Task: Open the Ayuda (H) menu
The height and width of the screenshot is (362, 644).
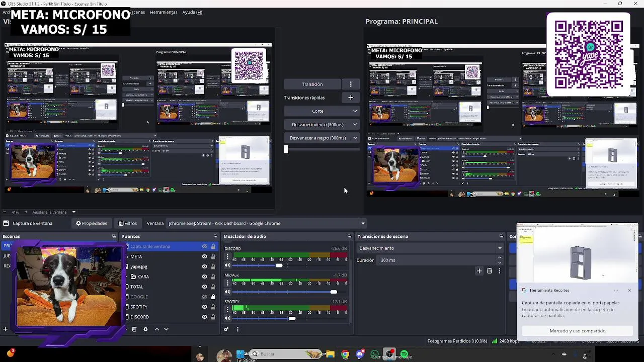Action: click(x=192, y=12)
